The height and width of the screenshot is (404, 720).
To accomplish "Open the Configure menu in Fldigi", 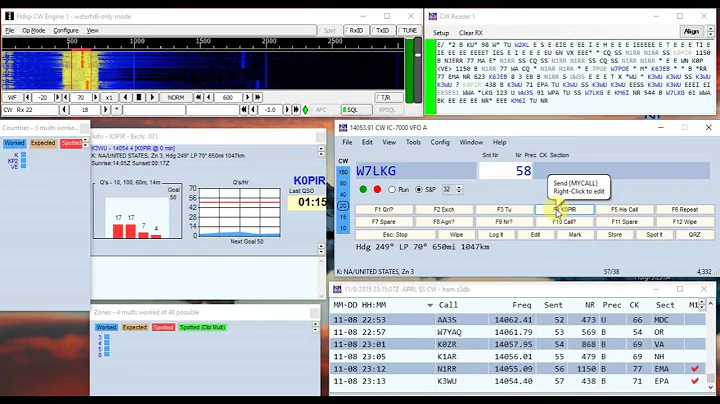I will point(66,30).
